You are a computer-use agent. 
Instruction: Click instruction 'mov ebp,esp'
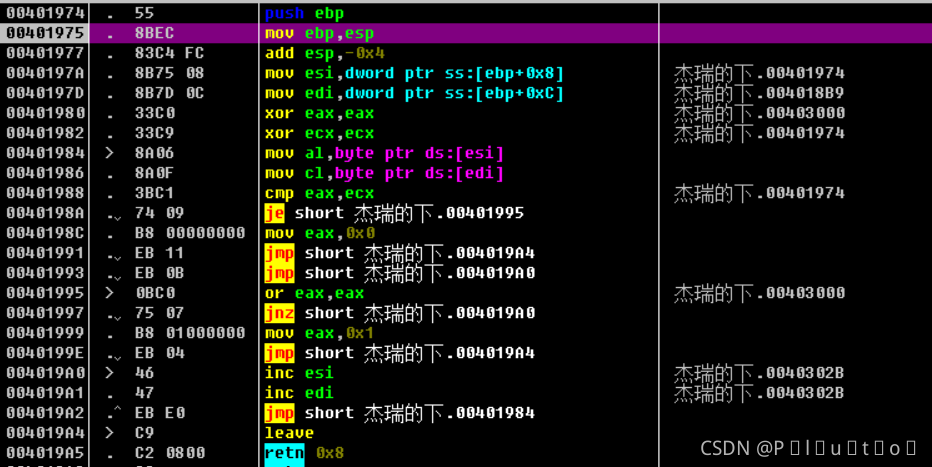(319, 33)
